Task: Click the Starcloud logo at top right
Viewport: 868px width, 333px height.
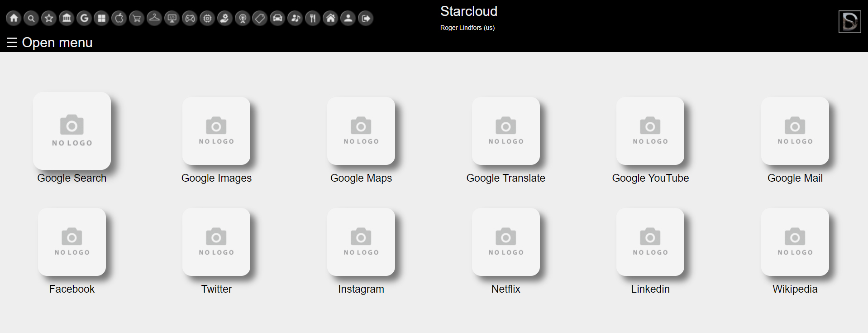Action: pyautogui.click(x=849, y=22)
